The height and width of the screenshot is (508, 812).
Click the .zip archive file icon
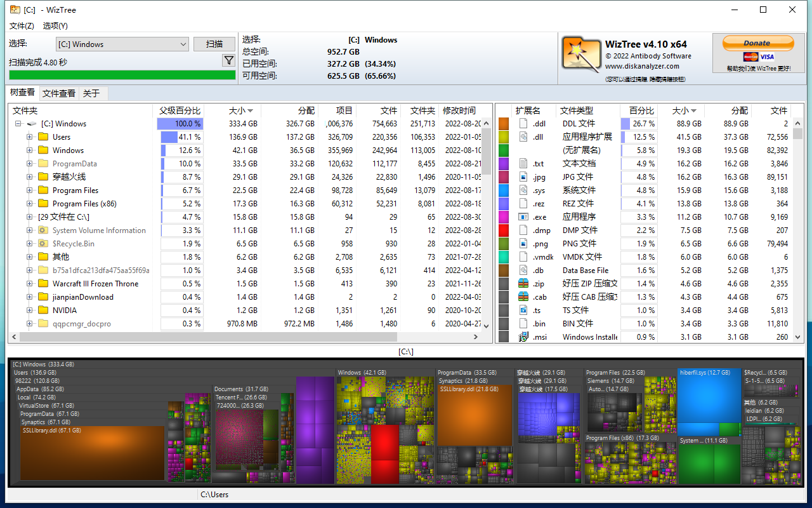pyautogui.click(x=523, y=284)
